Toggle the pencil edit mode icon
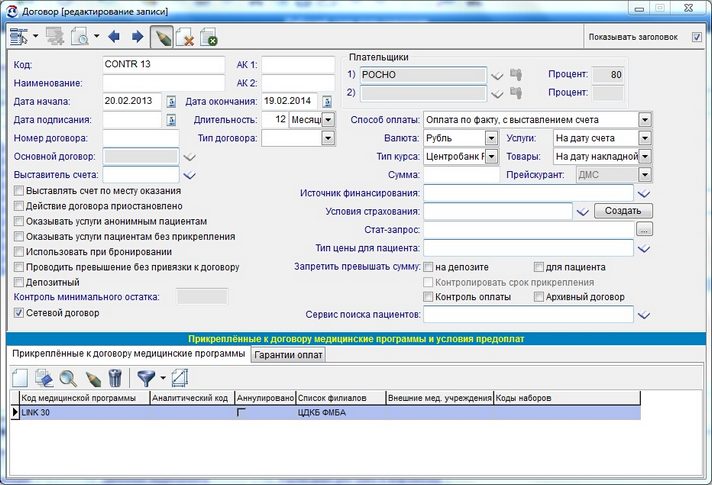The height and width of the screenshot is (485, 712). pyautogui.click(x=162, y=37)
